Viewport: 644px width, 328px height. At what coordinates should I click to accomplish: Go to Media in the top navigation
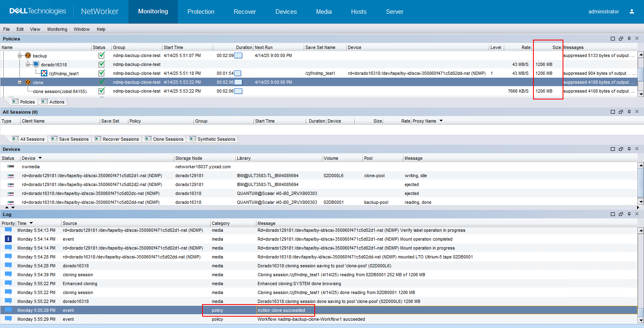[324, 12]
